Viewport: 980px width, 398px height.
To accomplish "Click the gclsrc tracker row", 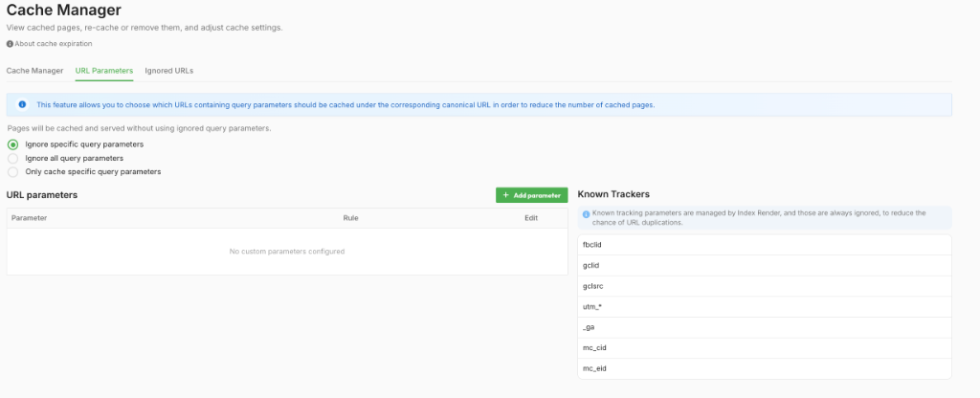I will pos(765,286).
